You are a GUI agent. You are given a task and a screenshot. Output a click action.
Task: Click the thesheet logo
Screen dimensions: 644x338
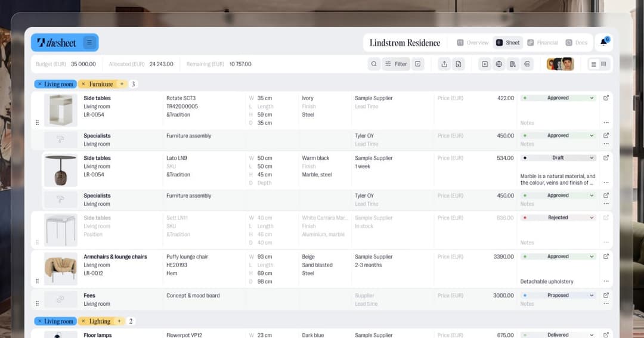click(x=57, y=42)
